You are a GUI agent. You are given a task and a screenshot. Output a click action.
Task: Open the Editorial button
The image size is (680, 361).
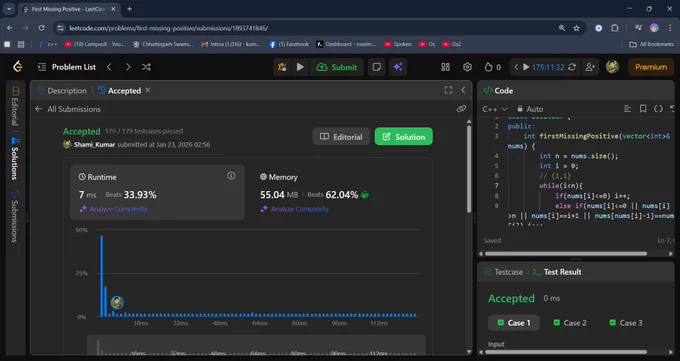pos(341,137)
